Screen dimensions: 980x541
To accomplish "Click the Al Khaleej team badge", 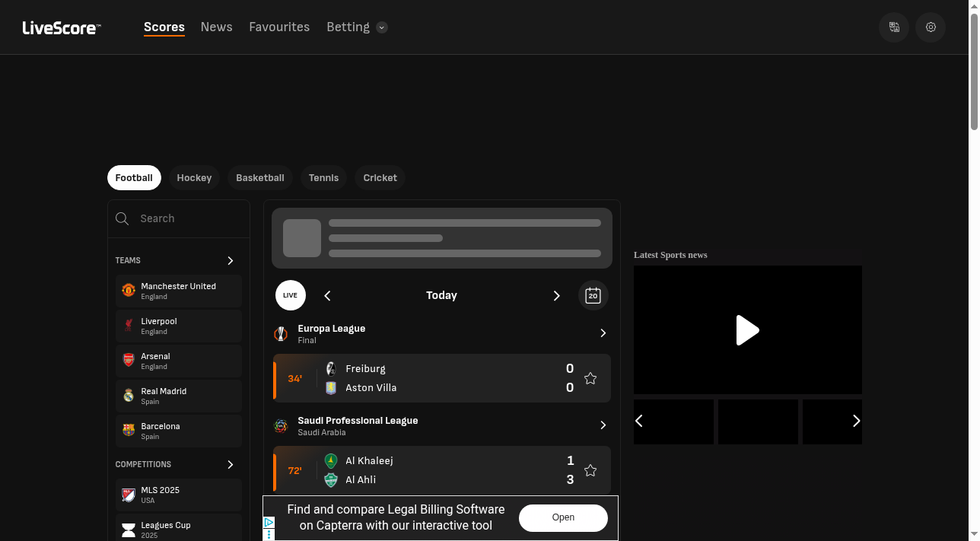I will point(331,460).
